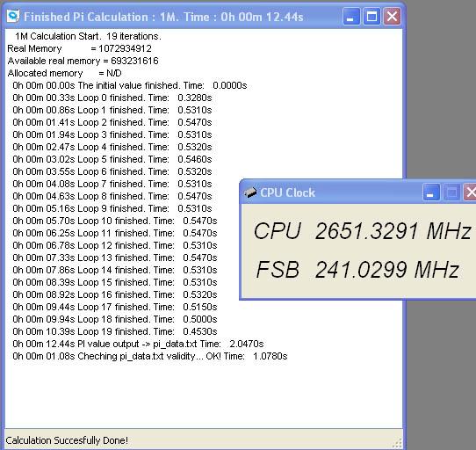
Task: Click the greyed maximize button on CPU Clock
Action: (x=451, y=192)
